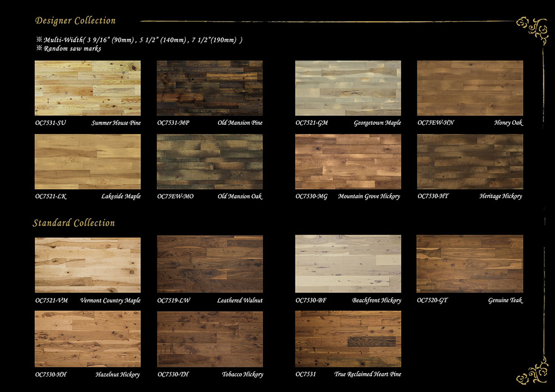Click product code OC7520-GT
This screenshot has width=555, height=392.
pos(432,301)
